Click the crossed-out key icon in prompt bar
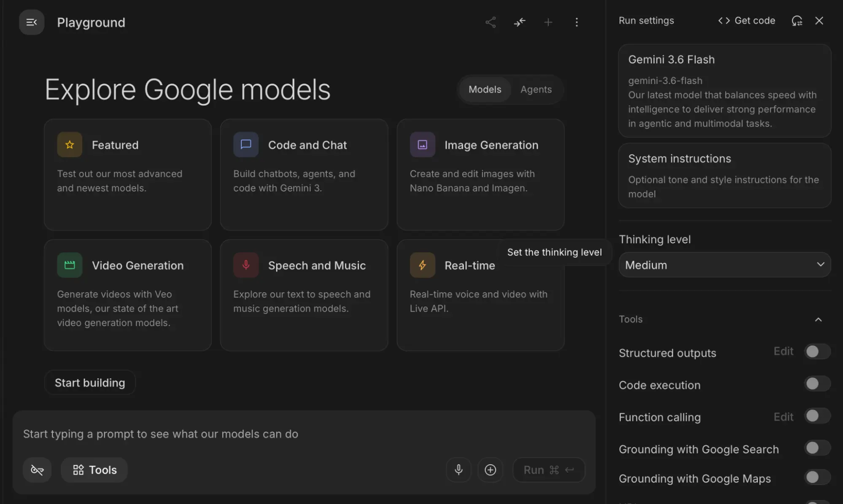This screenshot has width=843, height=504. pyautogui.click(x=37, y=470)
